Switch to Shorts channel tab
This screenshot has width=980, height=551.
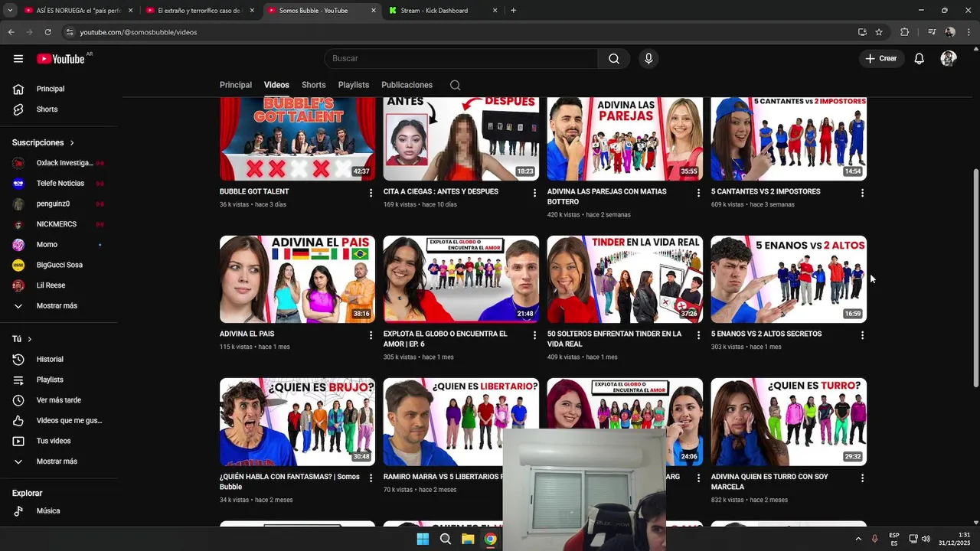click(x=313, y=85)
